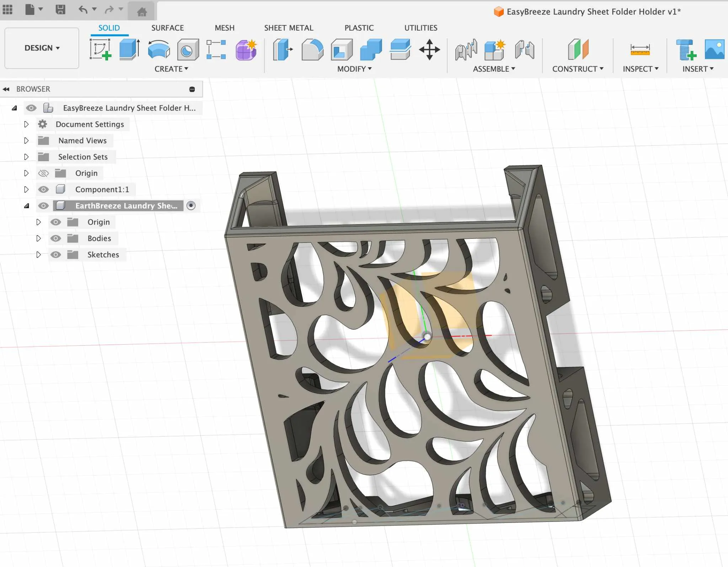Expand the Bodies folder
This screenshot has width=728, height=567.
tap(38, 238)
